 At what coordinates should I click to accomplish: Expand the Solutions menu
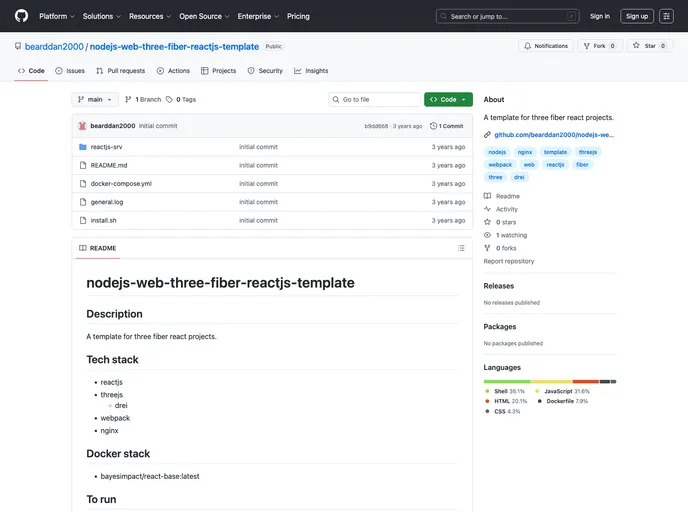101,16
